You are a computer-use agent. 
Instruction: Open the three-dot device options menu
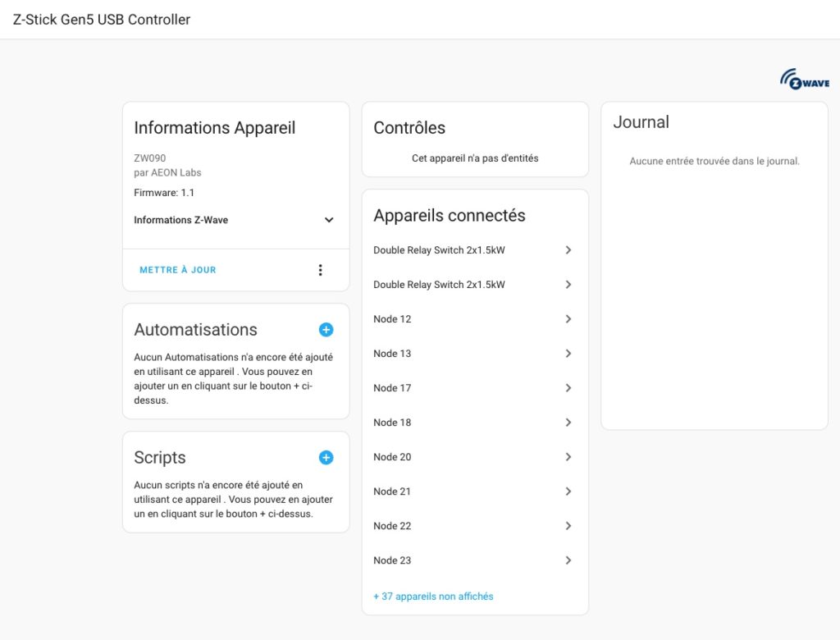coord(321,270)
